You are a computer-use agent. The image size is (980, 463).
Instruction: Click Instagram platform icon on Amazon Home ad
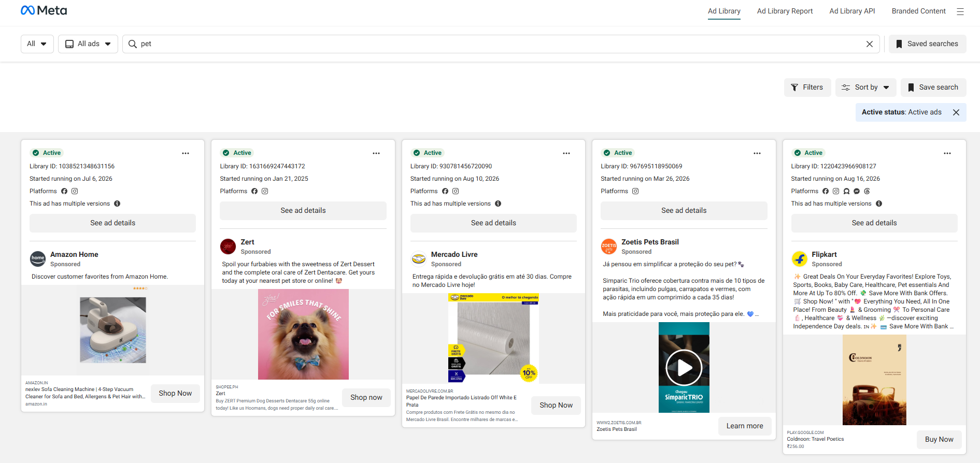[75, 191]
